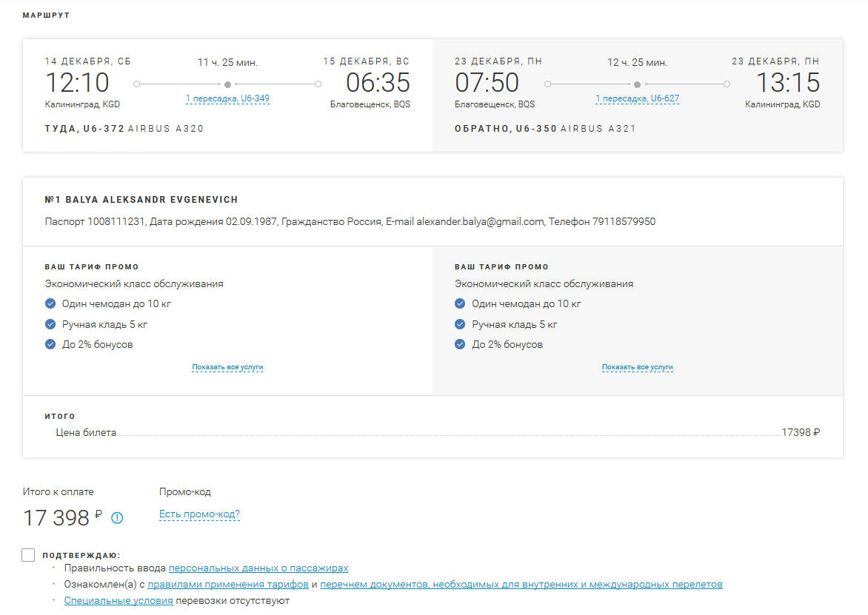This screenshot has height=615, width=868.
Task: Click the return route transfer stop dot
Action: point(637,84)
